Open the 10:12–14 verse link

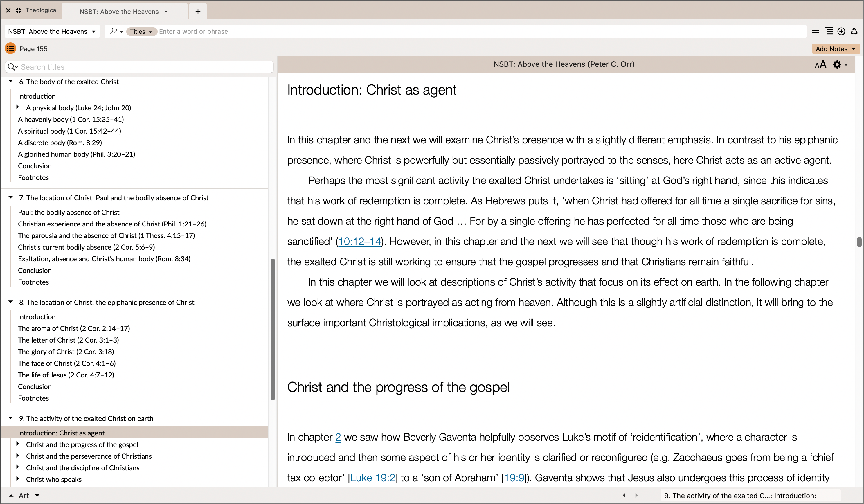[x=360, y=241]
